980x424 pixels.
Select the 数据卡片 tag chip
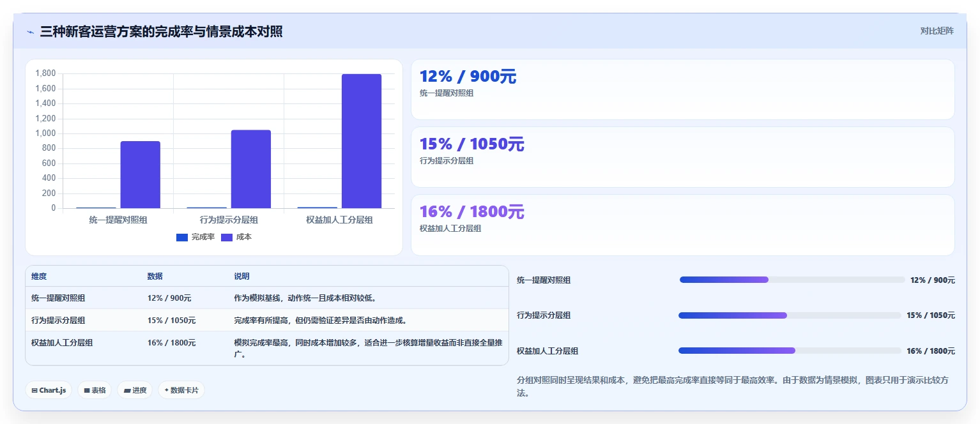click(181, 390)
